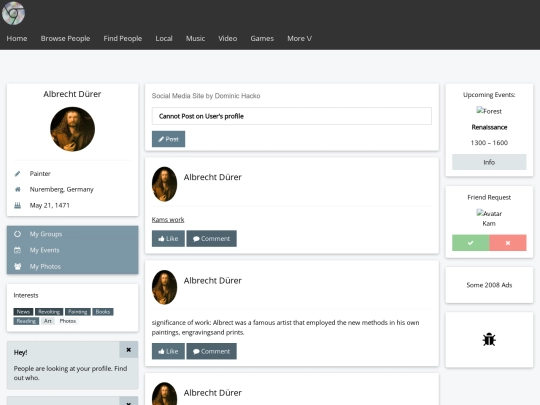Image resolution: width=540 pixels, height=405 pixels.
Task: Click the Social Media Site by Dominic Hacko text
Action: [206, 96]
